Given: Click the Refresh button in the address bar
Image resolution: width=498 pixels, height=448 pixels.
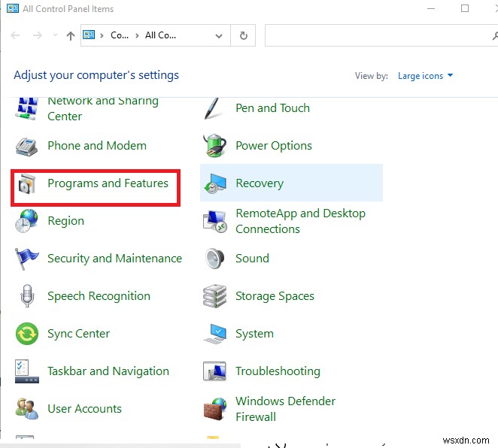Looking at the screenshot, I should click(x=243, y=35).
